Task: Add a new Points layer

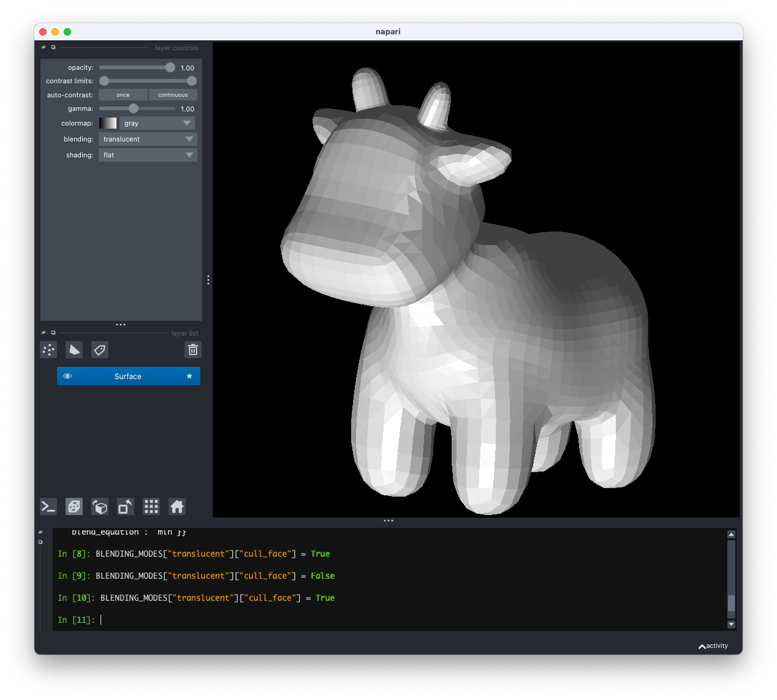Action: point(48,350)
